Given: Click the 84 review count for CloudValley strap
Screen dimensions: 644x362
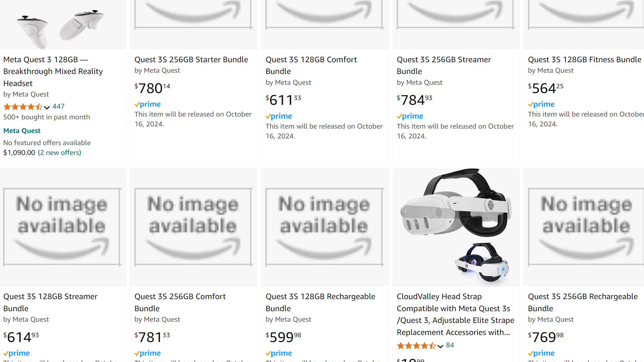Looking at the screenshot, I should [x=450, y=345].
